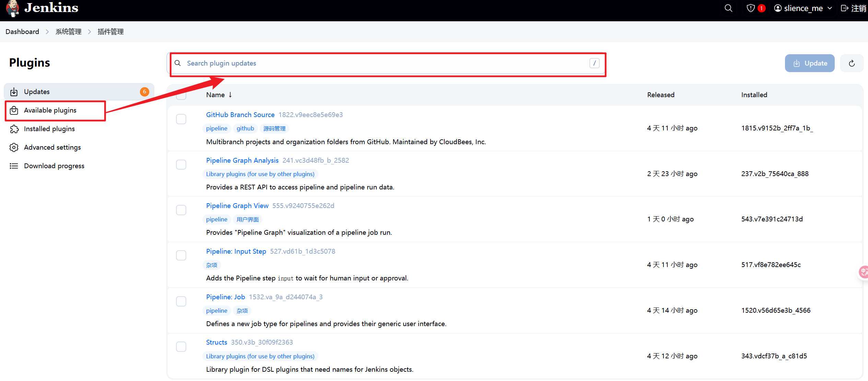This screenshot has width=868, height=381.
Task: Go to Dashboard breadcrumb
Action: 22,32
